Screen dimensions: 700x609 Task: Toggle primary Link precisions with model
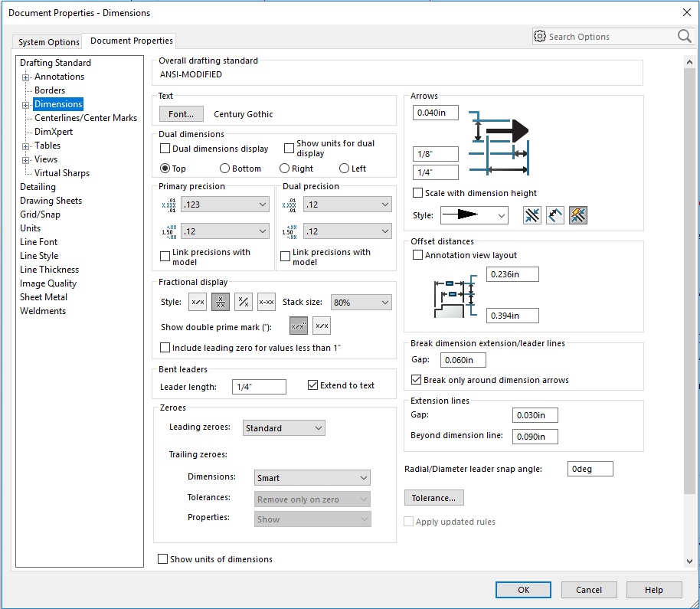click(165, 256)
